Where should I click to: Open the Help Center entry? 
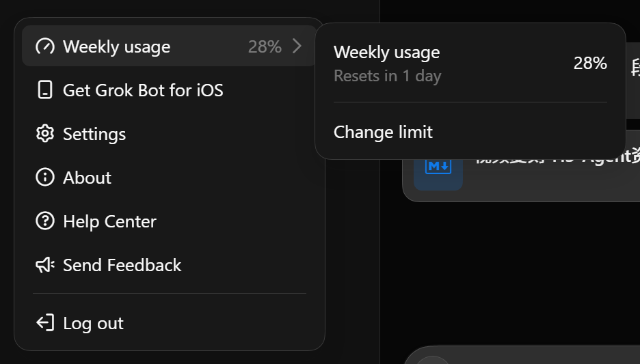tap(170, 221)
